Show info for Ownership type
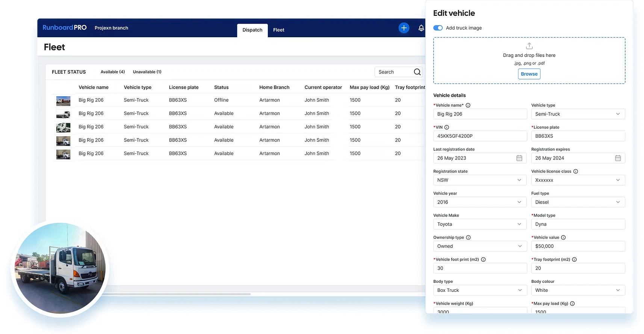This screenshot has width=644, height=334. point(468,237)
